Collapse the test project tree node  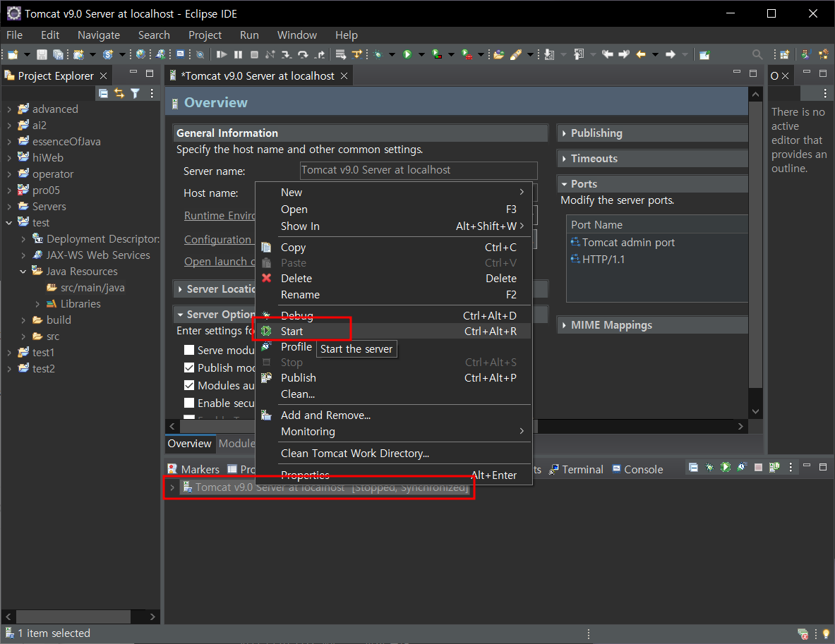click(x=9, y=222)
